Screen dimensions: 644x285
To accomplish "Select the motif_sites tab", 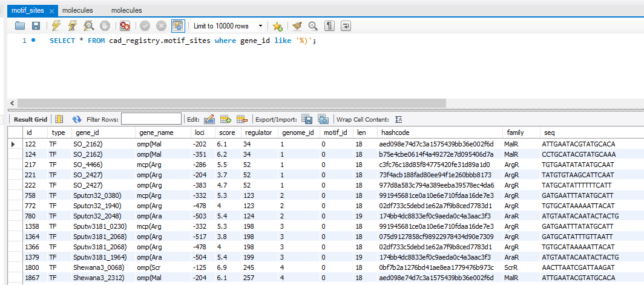I will (28, 10).
